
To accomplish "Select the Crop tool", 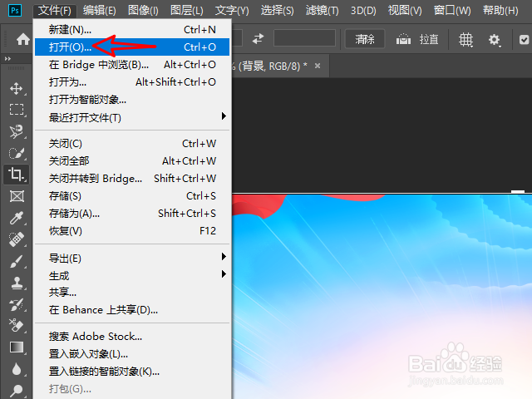I will tap(17, 175).
